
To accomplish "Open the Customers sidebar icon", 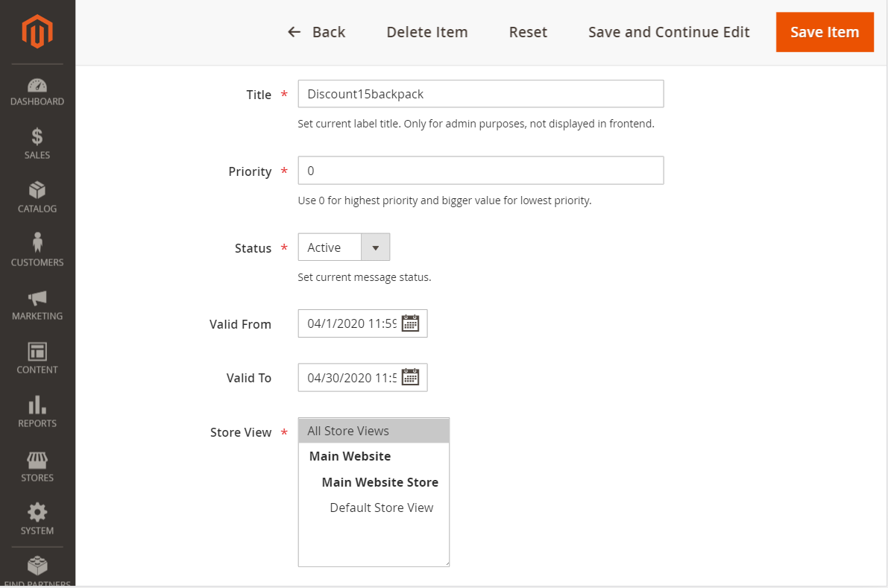I will [37, 243].
